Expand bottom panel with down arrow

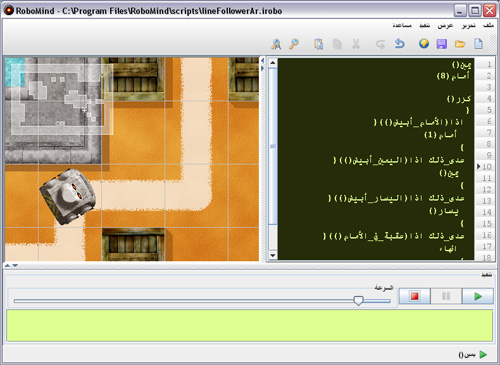[15, 266]
